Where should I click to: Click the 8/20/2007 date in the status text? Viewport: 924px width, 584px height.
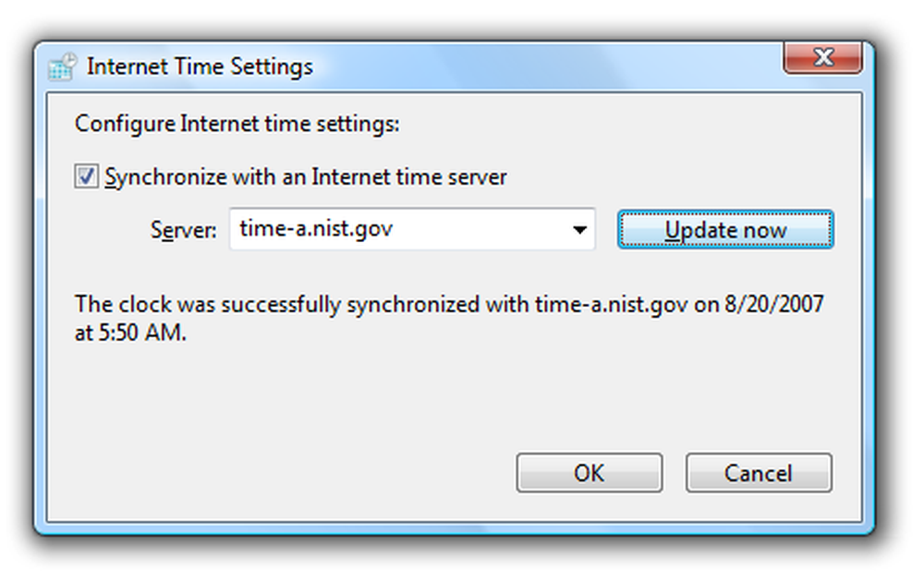click(773, 304)
